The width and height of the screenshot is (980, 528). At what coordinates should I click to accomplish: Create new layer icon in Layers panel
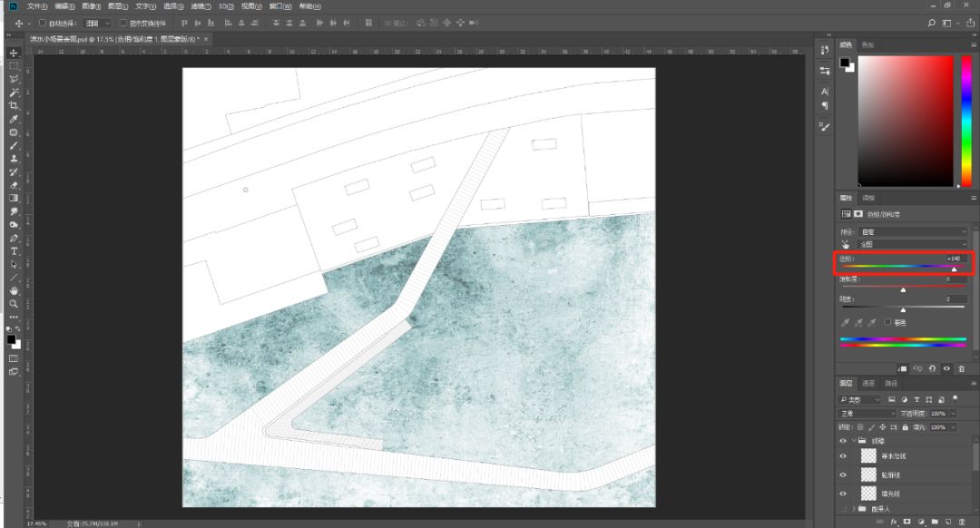coord(948,522)
